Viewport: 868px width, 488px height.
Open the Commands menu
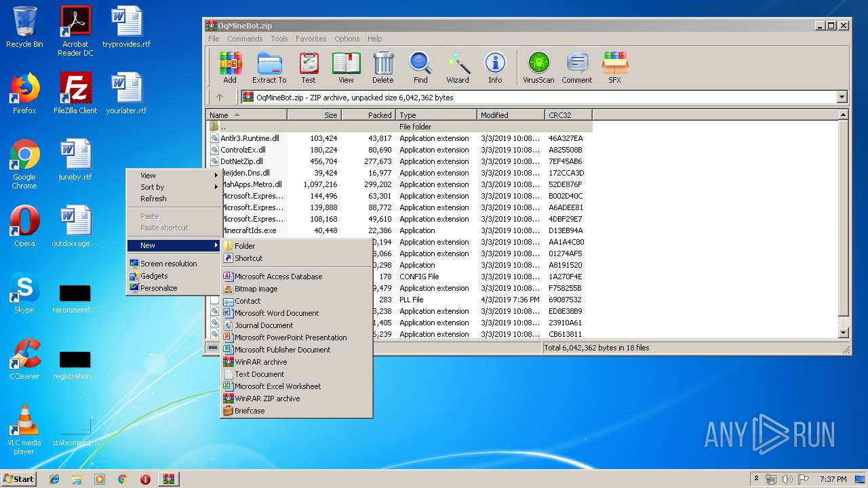tap(245, 39)
